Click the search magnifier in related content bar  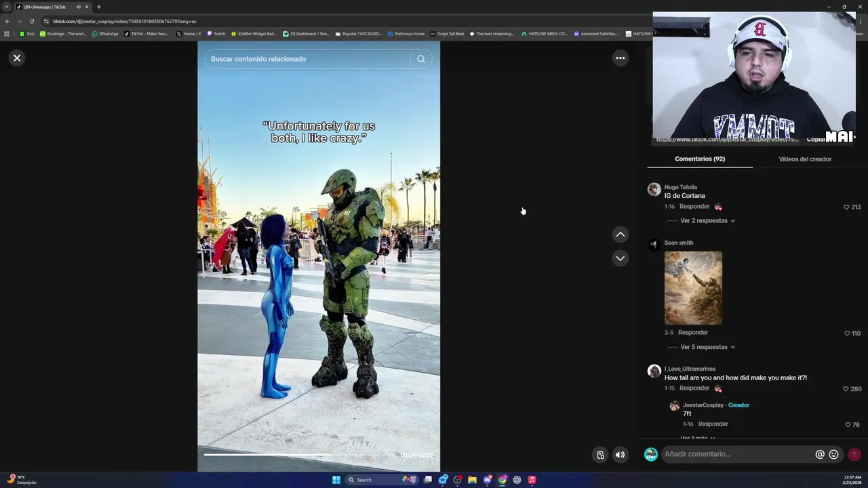421,59
